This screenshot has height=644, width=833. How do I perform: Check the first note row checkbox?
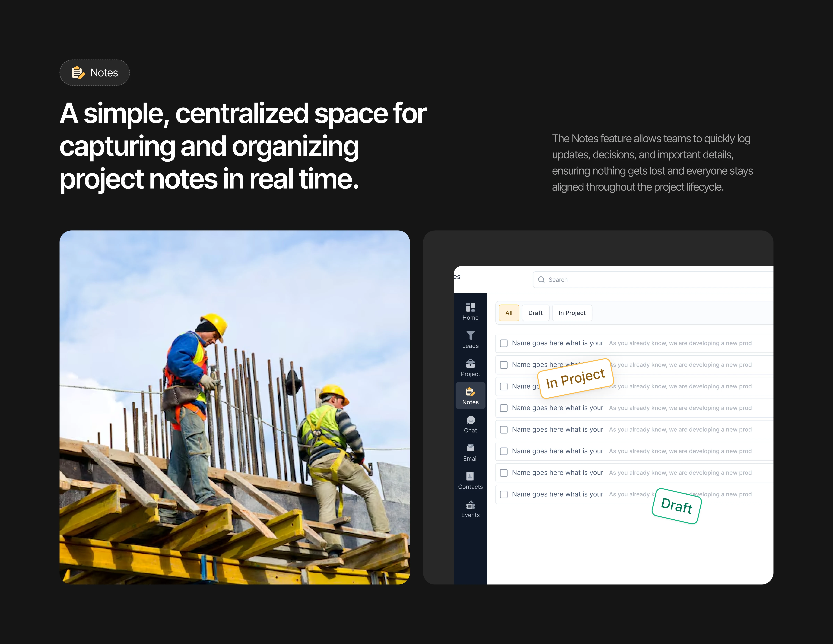coord(504,343)
